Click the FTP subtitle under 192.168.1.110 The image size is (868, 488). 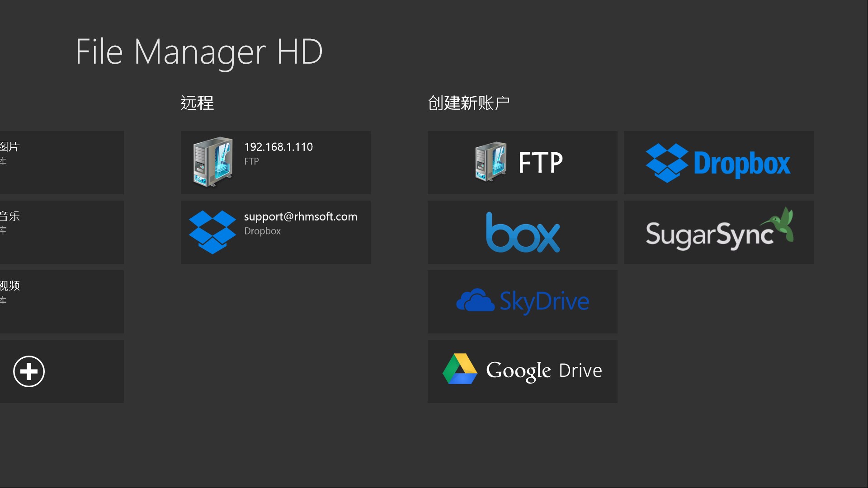point(251,161)
